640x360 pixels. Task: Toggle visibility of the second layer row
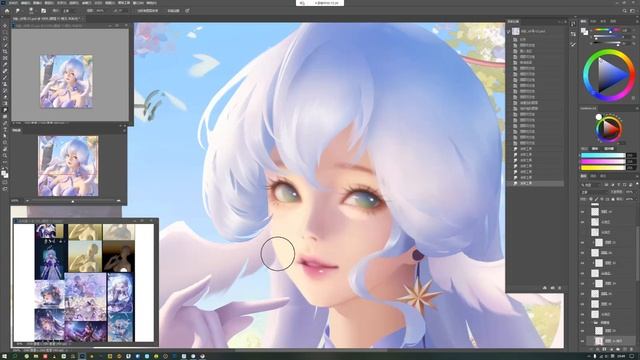(582, 222)
